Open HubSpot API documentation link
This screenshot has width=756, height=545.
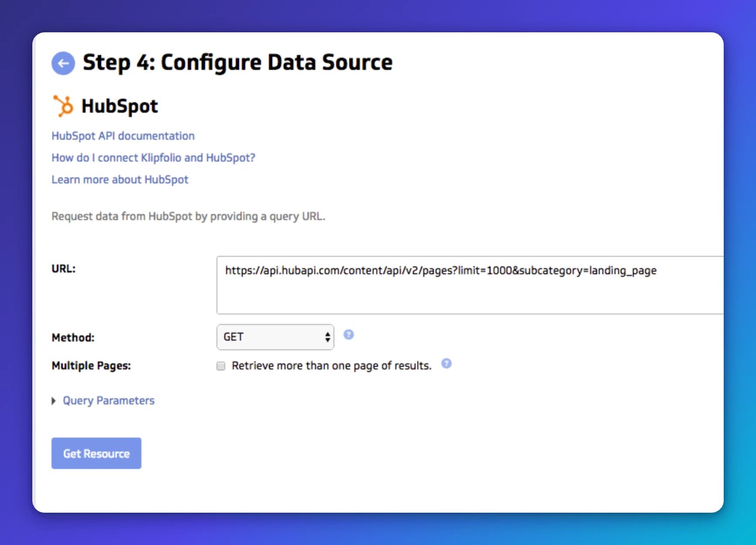(123, 136)
